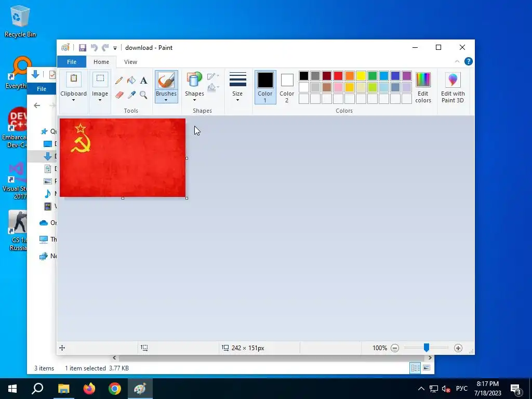Screen dimensions: 532x399
Task: Click the zoom out minus button
Action: click(395, 348)
